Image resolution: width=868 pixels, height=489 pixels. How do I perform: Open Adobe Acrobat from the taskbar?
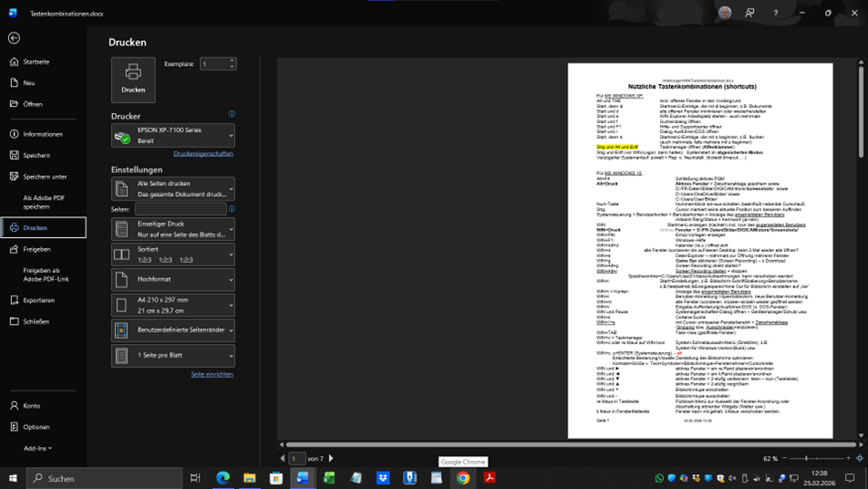click(490, 478)
